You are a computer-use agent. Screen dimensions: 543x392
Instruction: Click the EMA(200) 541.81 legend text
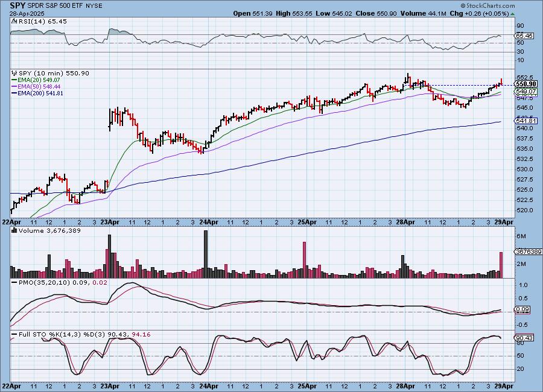pyautogui.click(x=40, y=93)
